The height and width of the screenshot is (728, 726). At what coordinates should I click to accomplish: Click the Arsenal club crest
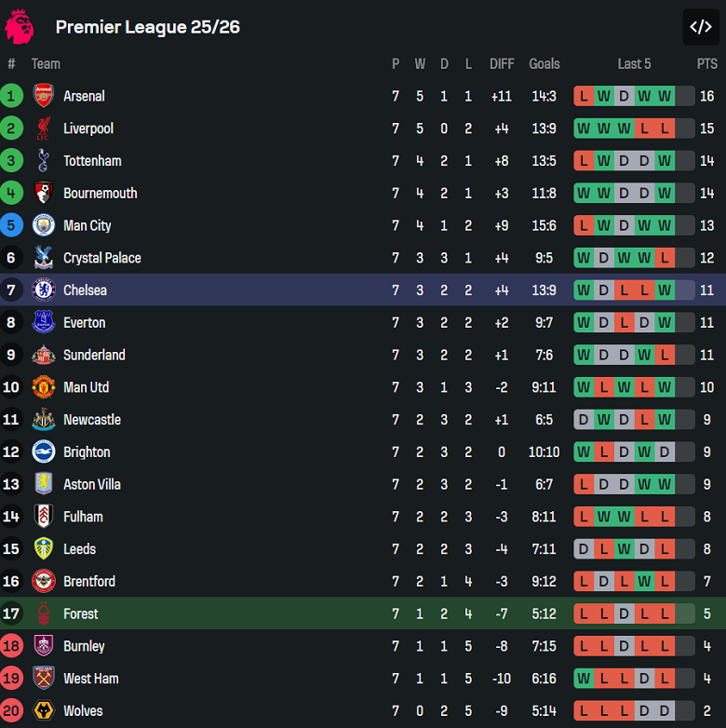44,96
